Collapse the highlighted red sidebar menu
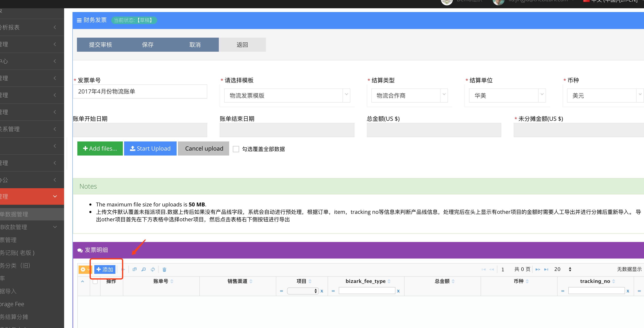Image resolution: width=644 pixels, height=328 pixels. (32, 196)
